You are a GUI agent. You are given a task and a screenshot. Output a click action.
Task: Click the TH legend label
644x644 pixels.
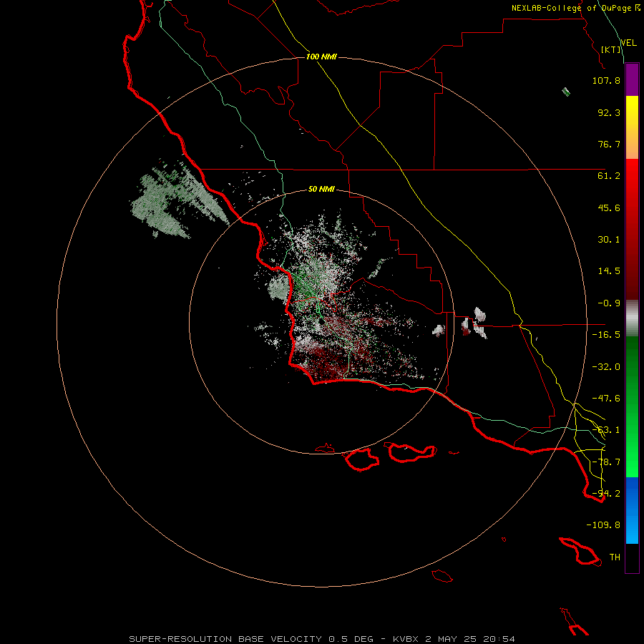click(615, 557)
